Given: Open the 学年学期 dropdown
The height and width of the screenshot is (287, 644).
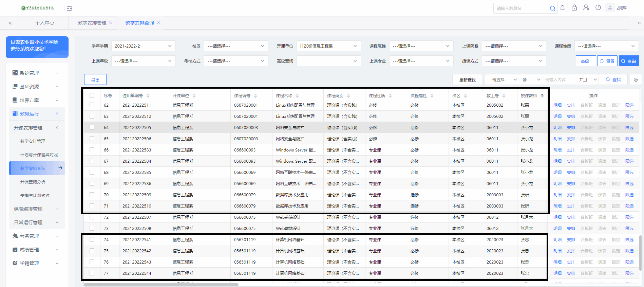Looking at the screenshot, I should pyautogui.click(x=143, y=46).
